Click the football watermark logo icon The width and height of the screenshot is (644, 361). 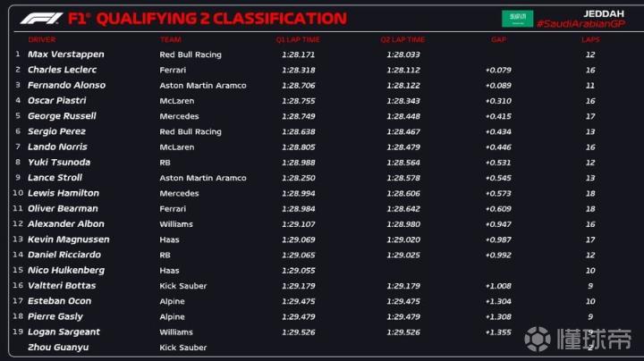(538, 339)
